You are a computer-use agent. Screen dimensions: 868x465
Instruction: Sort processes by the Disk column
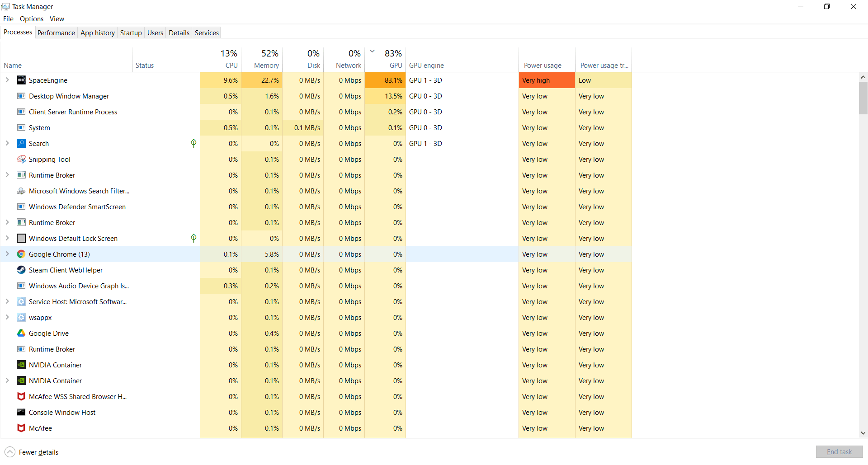point(303,60)
